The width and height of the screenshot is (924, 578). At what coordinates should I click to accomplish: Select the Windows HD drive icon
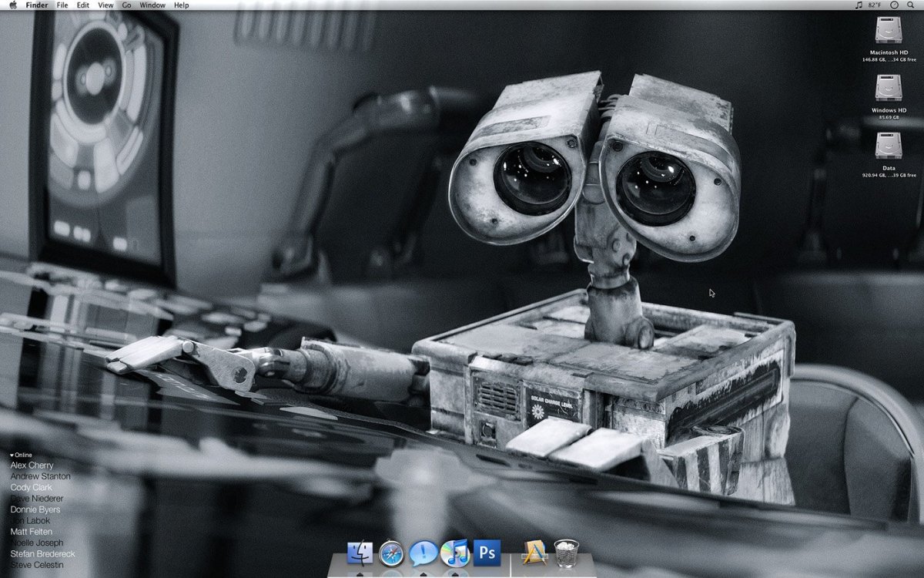889,88
